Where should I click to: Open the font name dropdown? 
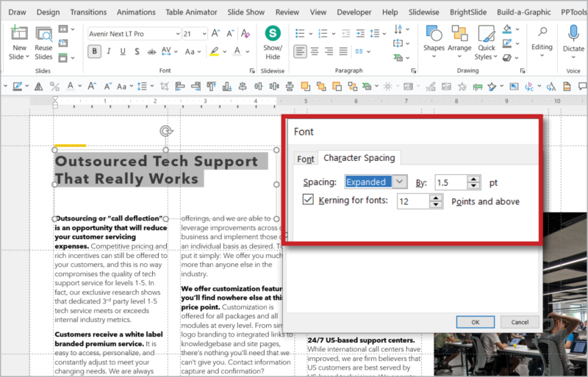pos(178,34)
